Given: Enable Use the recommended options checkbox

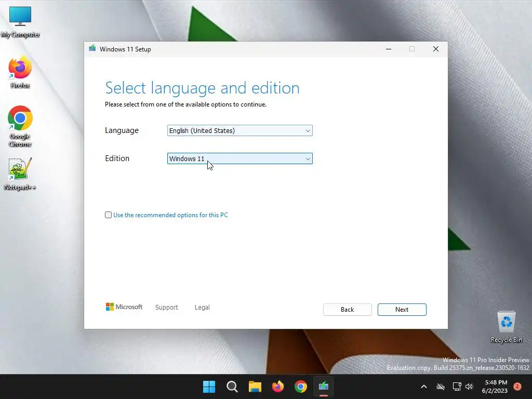Looking at the screenshot, I should [108, 215].
